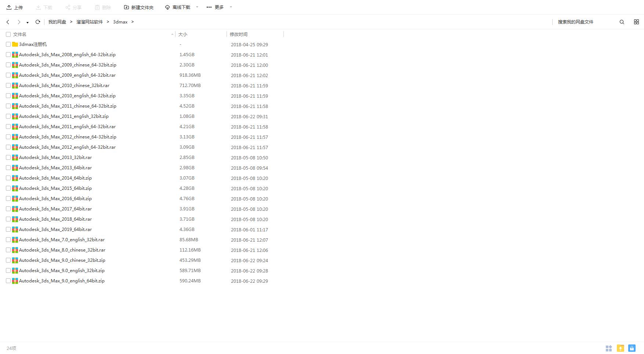The image size is (644, 354).
Task: Click the date 2018-06-01 11:17
Action: tap(249, 230)
